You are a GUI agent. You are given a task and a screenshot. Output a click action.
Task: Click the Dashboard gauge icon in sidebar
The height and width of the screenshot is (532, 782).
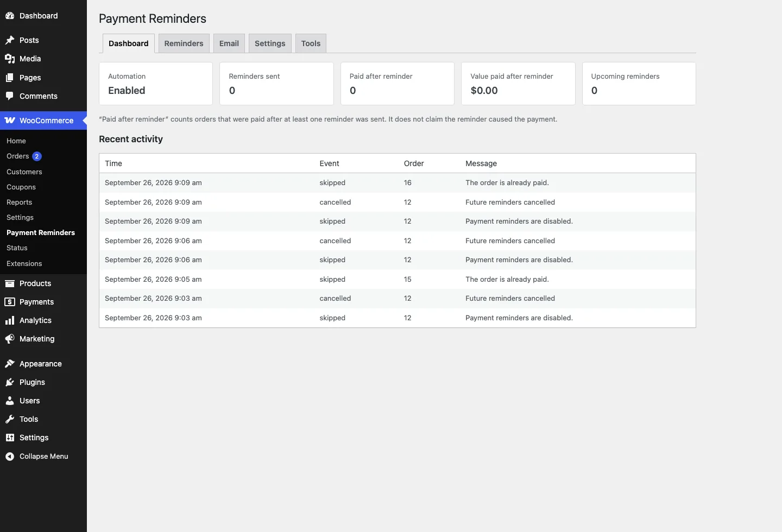click(x=10, y=16)
